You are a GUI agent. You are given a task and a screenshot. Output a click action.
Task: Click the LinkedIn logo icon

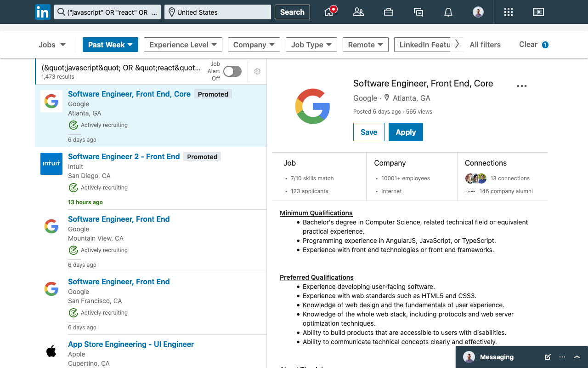[43, 12]
